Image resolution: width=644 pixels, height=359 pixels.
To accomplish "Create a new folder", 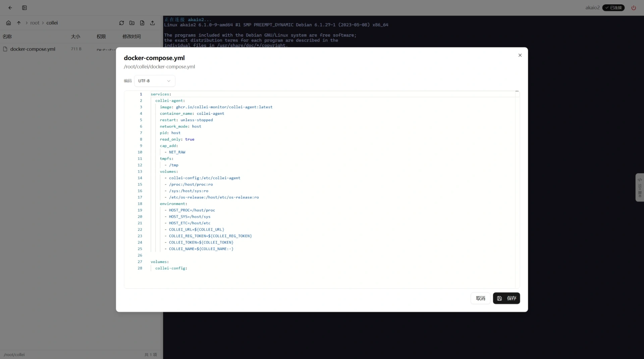I will point(132,23).
